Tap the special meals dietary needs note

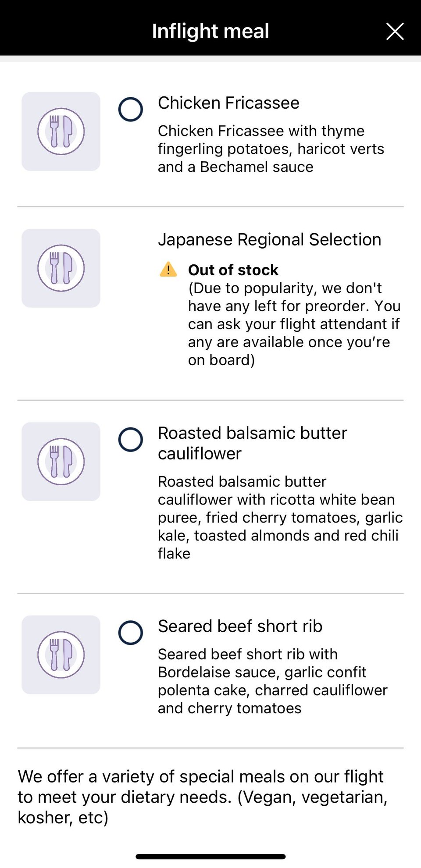click(x=202, y=797)
